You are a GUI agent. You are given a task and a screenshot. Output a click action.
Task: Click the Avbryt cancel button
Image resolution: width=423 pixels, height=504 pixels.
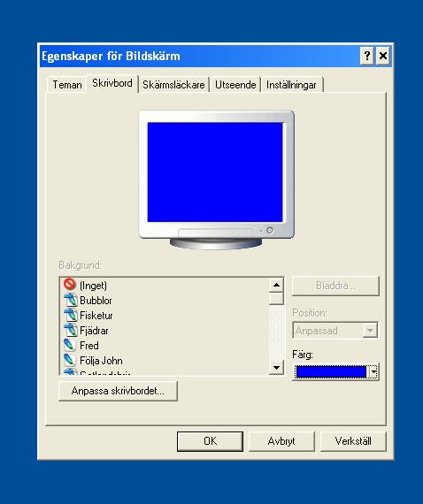tap(281, 441)
